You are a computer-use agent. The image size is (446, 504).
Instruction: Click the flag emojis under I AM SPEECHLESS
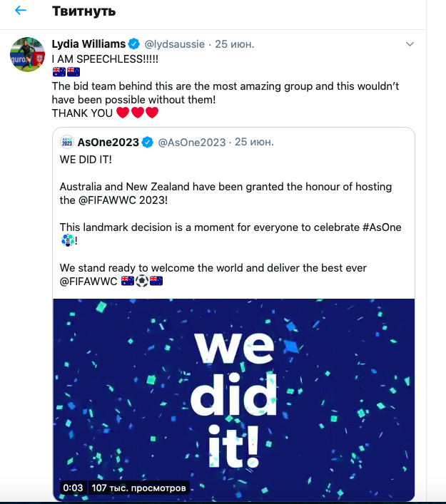pyautogui.click(x=66, y=71)
